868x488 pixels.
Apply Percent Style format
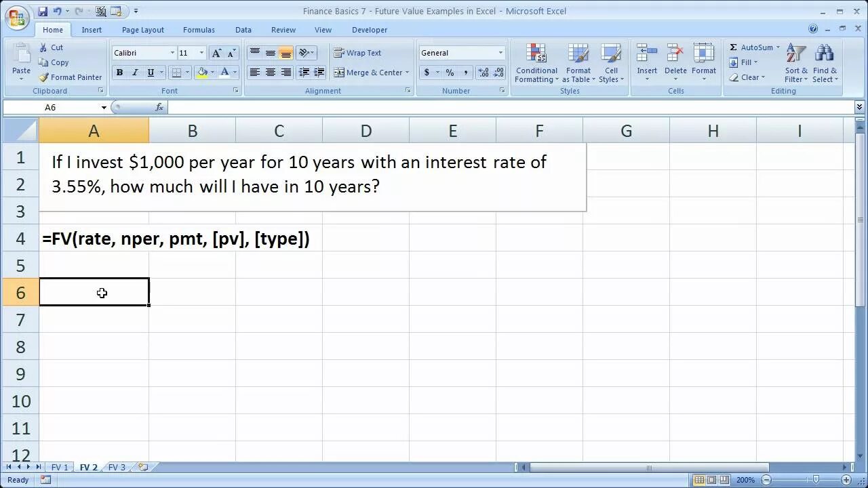[450, 73]
